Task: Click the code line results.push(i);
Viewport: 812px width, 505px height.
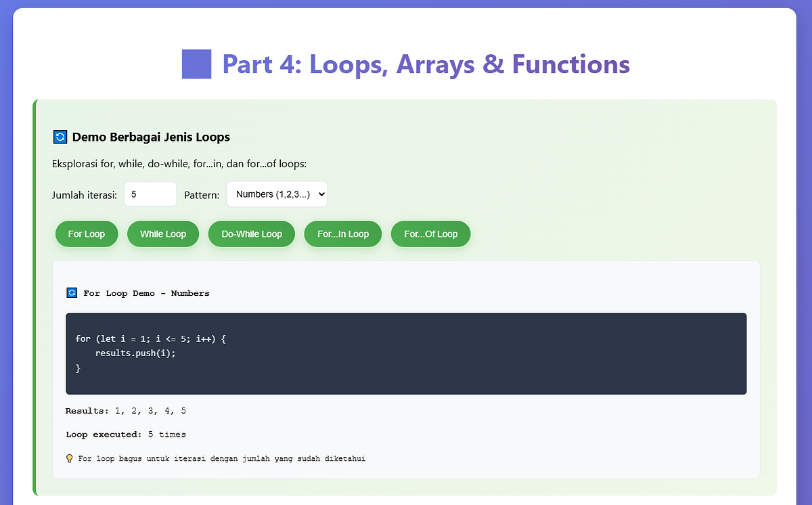Action: 135,353
